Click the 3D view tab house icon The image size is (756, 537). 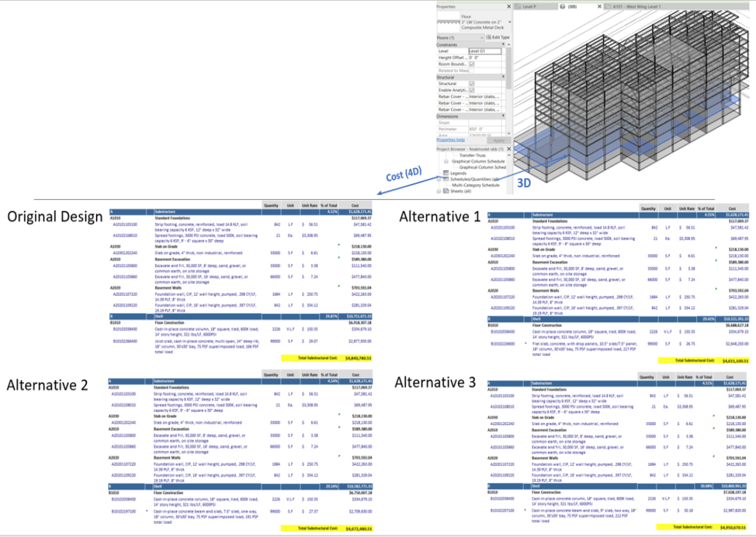tap(561, 6)
